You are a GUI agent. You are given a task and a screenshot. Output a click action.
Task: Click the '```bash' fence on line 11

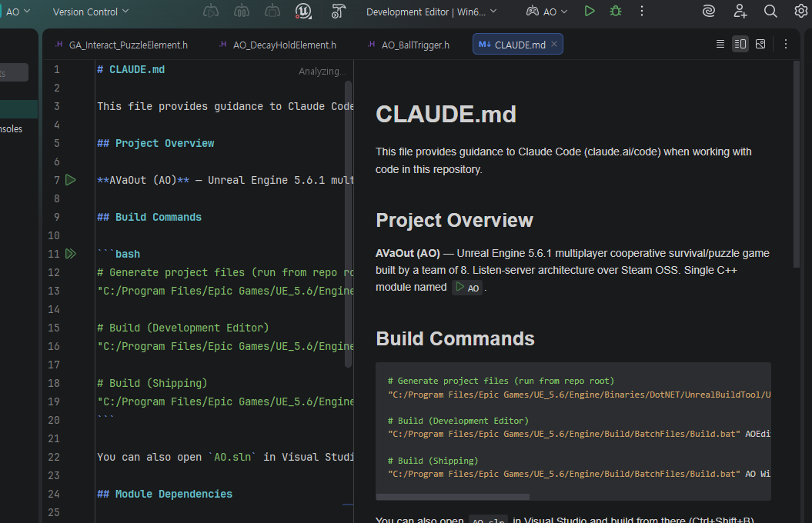[x=119, y=254]
